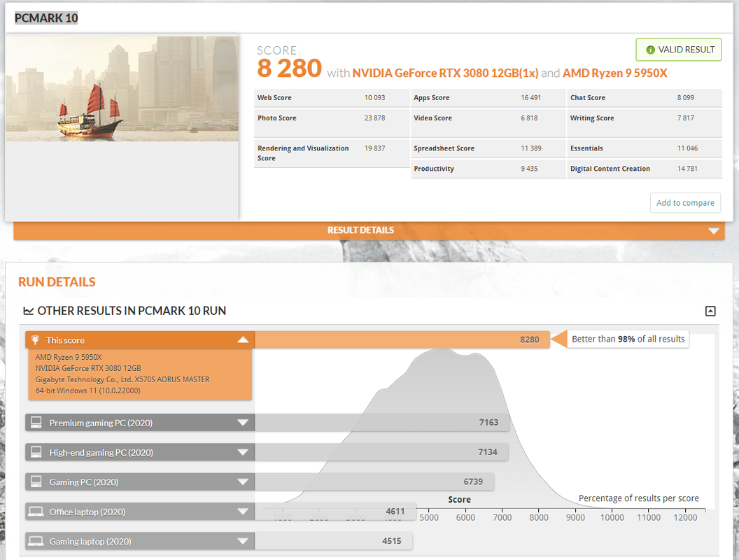The image size is (739, 560).
Task: Click the chart icon next to Other Results heading
Action: (x=28, y=311)
